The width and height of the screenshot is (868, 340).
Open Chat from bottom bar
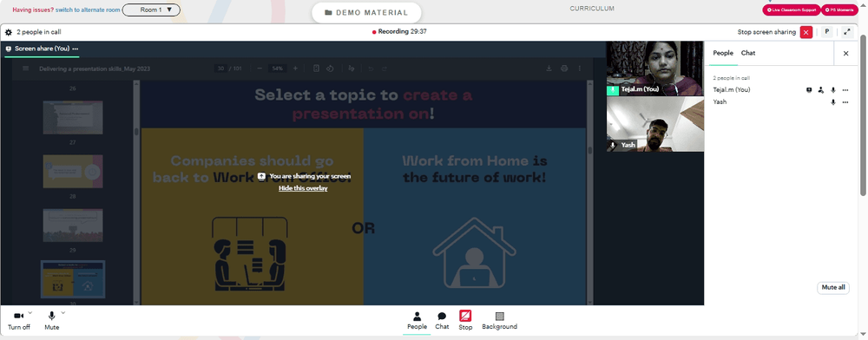(x=442, y=321)
